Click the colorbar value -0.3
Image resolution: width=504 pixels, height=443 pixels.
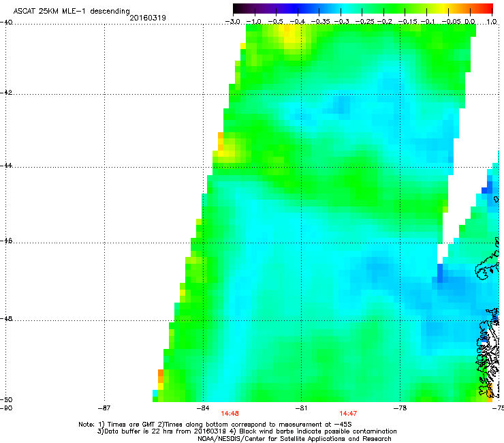click(341, 22)
